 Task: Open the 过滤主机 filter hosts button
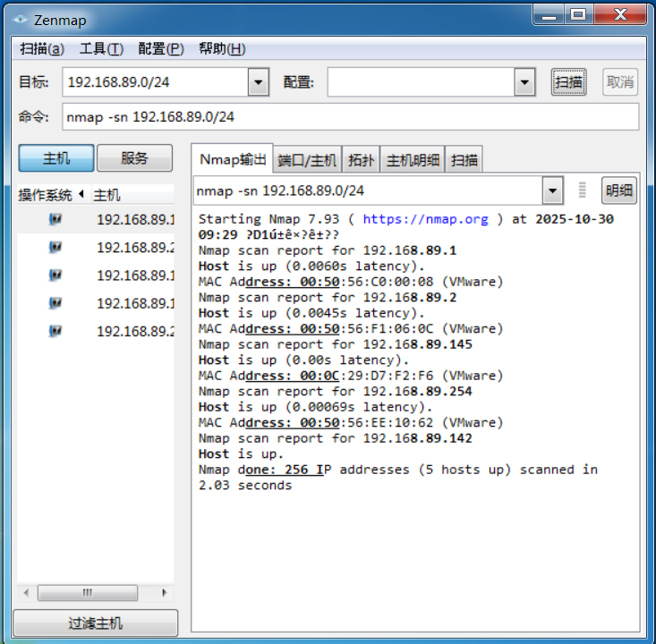click(x=96, y=623)
